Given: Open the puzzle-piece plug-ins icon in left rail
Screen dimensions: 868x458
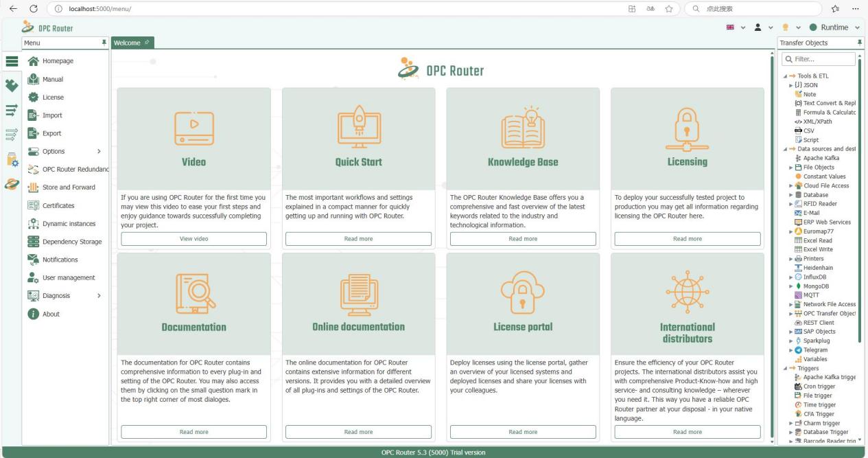Looking at the screenshot, I should pyautogui.click(x=11, y=86).
